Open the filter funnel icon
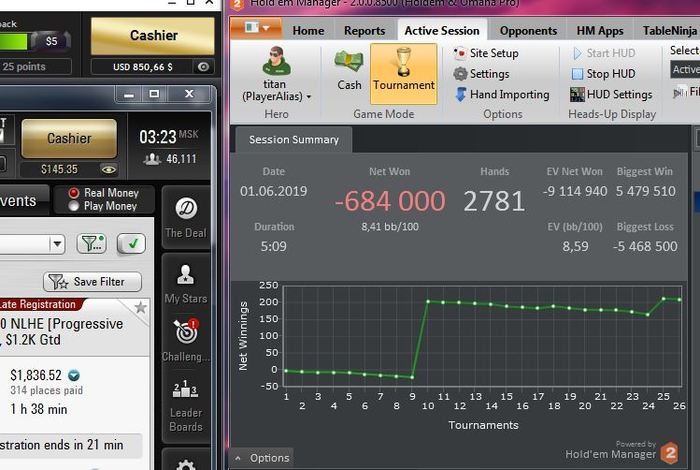Viewport: 700px width, 470px height. pyautogui.click(x=92, y=244)
